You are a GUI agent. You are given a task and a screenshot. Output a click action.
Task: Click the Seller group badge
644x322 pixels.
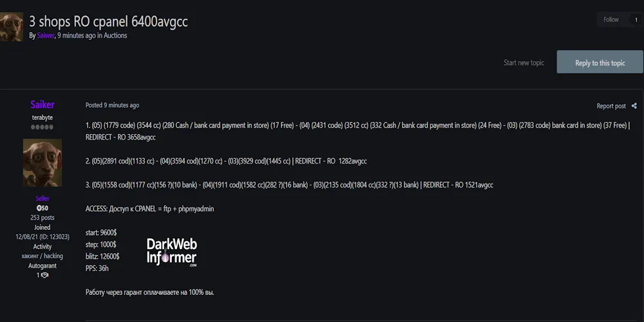(43, 198)
